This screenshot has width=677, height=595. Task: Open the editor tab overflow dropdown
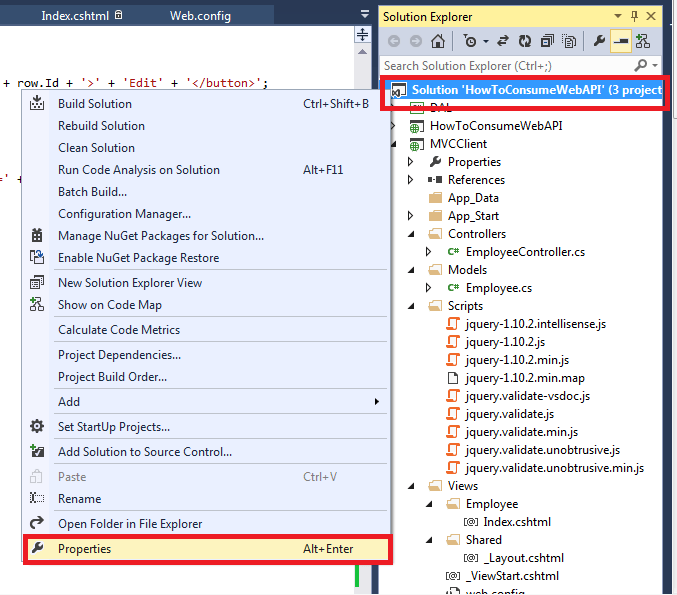365,14
